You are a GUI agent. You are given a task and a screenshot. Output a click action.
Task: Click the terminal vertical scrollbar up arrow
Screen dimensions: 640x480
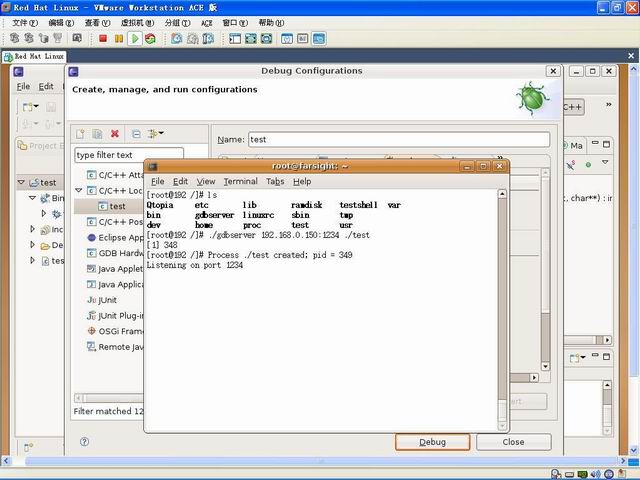point(502,194)
